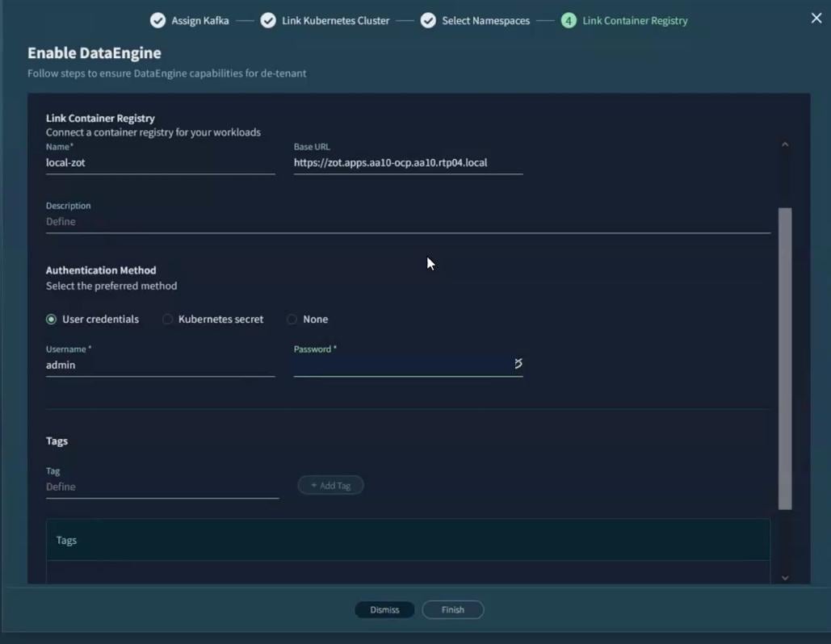Viewport: 831px width, 644px height.
Task: Click the Finish button
Action: click(452, 609)
